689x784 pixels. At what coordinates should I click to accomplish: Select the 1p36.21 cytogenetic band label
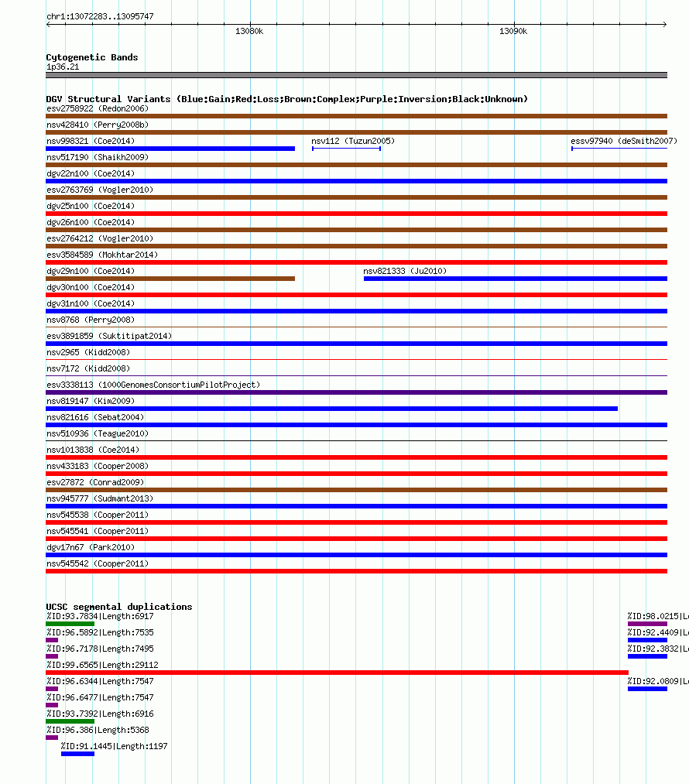point(63,67)
